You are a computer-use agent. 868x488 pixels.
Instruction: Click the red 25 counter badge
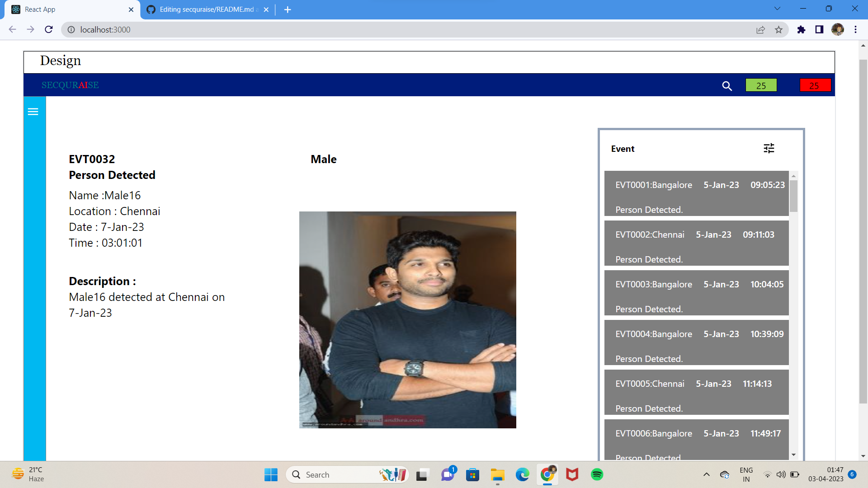(x=815, y=85)
